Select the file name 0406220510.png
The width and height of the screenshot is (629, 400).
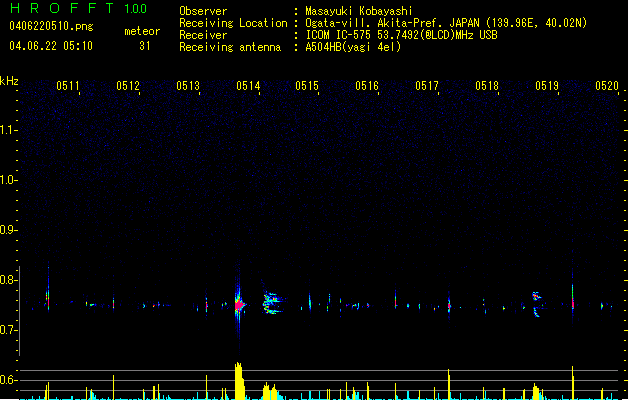pos(51,26)
